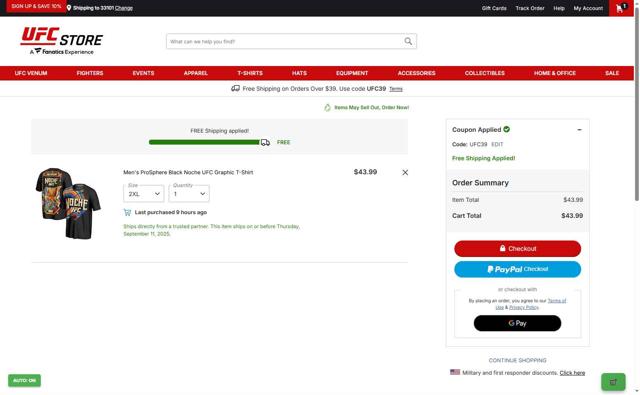The height and width of the screenshot is (395, 640).
Task: Open the My Account link
Action: coord(588,8)
